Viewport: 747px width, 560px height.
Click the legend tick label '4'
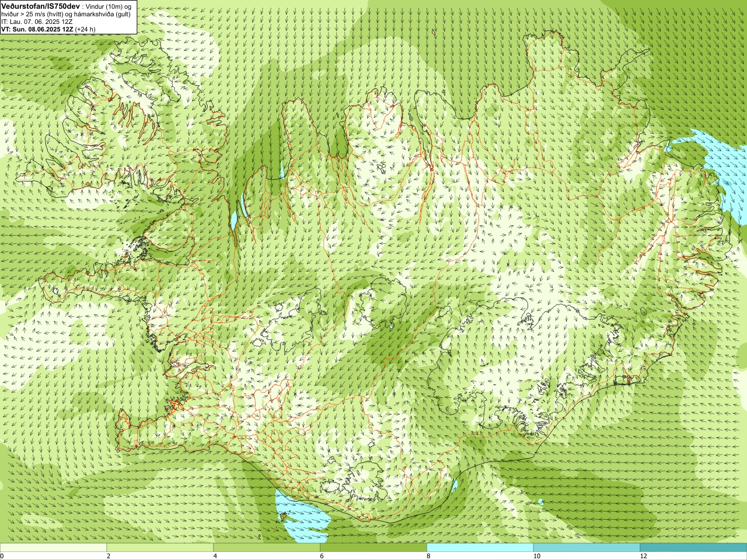[x=215, y=556]
